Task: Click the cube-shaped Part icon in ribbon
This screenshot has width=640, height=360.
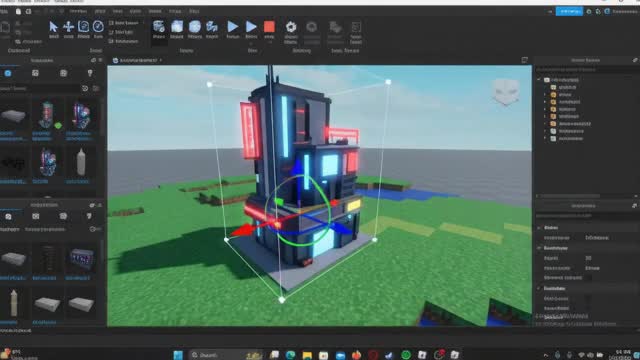Action: [x=177, y=27]
